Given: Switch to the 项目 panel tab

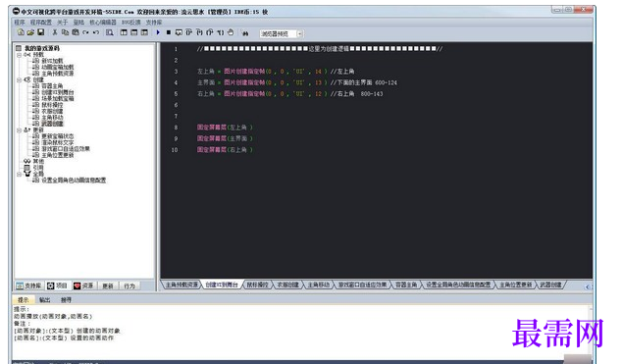Looking at the screenshot, I should (58, 286).
